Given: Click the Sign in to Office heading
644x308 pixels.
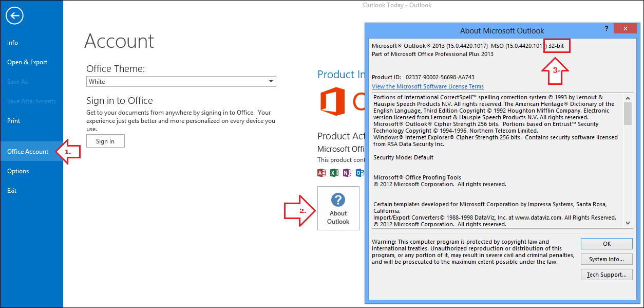Looking at the screenshot, I should coord(120,100).
